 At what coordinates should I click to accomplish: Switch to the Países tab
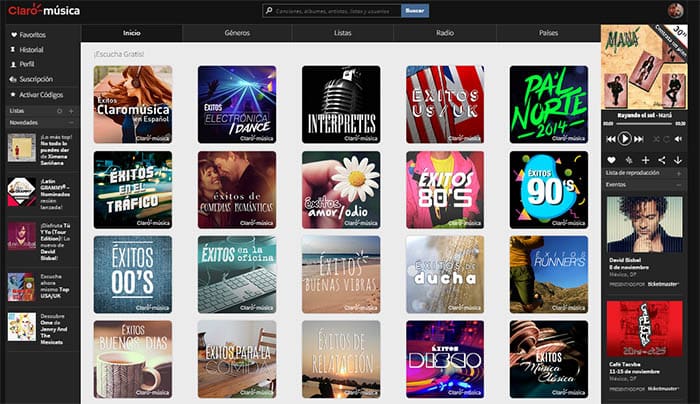coord(548,33)
